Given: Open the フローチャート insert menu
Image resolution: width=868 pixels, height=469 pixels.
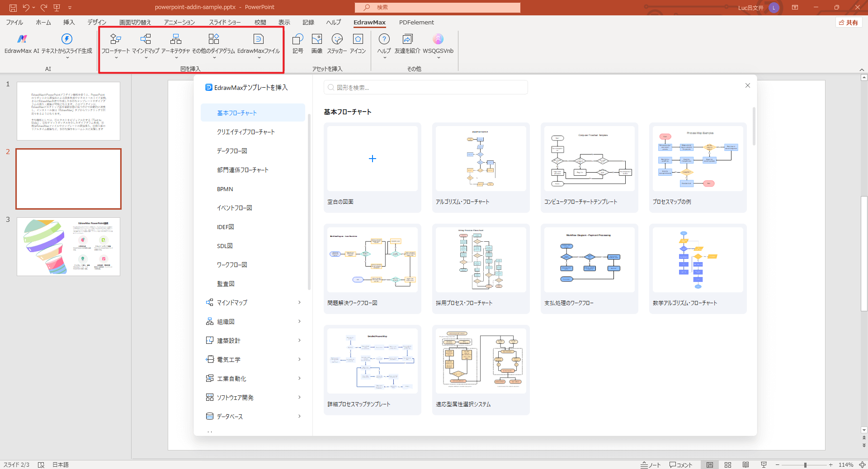Looking at the screenshot, I should tap(116, 45).
